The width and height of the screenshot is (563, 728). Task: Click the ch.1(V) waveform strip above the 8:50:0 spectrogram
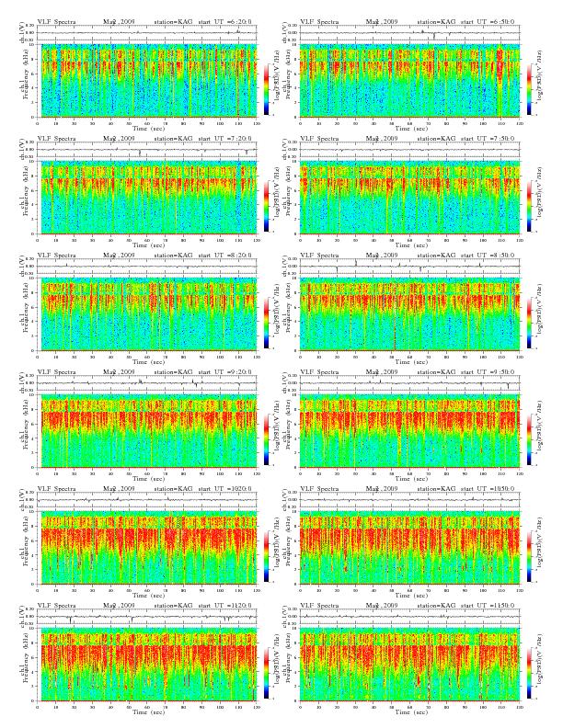(x=409, y=266)
